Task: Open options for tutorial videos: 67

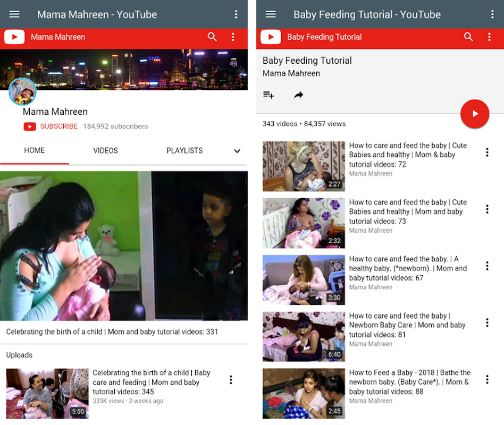Action: pos(488,266)
